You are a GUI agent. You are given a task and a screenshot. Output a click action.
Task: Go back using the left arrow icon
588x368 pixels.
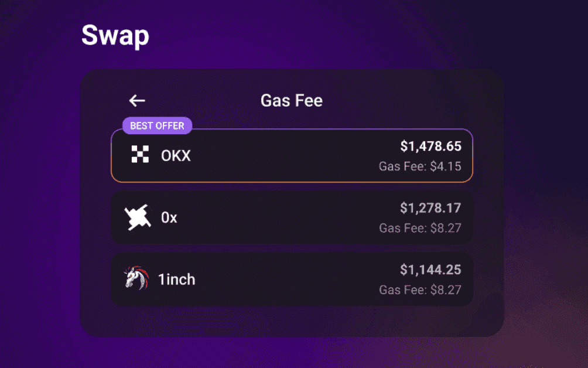pyautogui.click(x=137, y=101)
